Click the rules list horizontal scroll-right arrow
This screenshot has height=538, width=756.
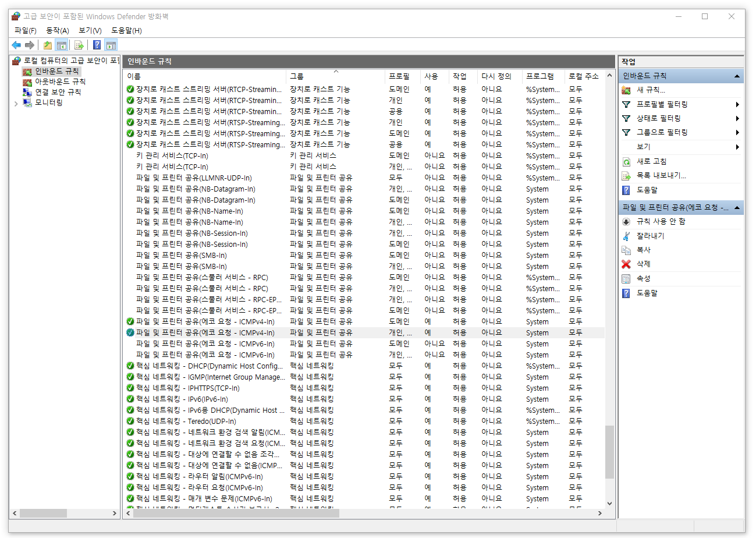(600, 514)
